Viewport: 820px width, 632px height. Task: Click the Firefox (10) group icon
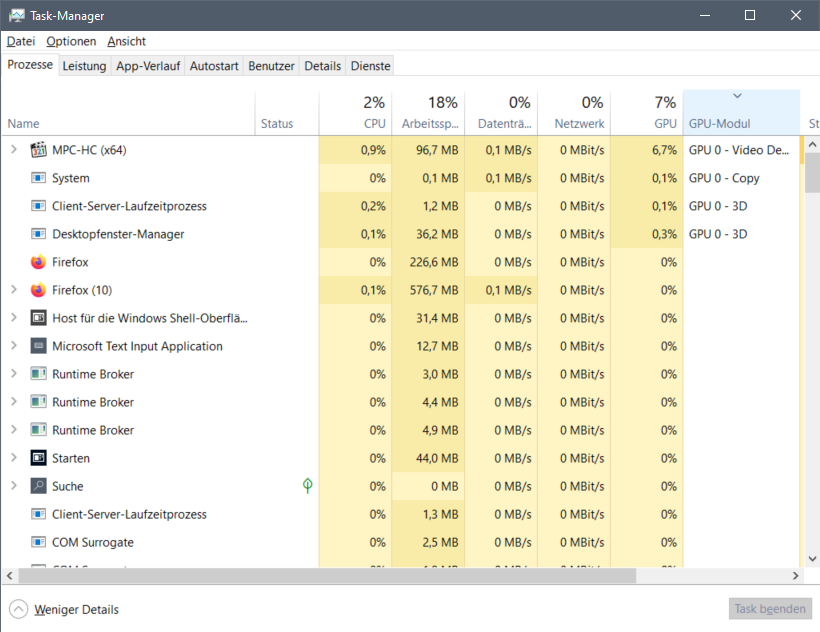click(38, 290)
